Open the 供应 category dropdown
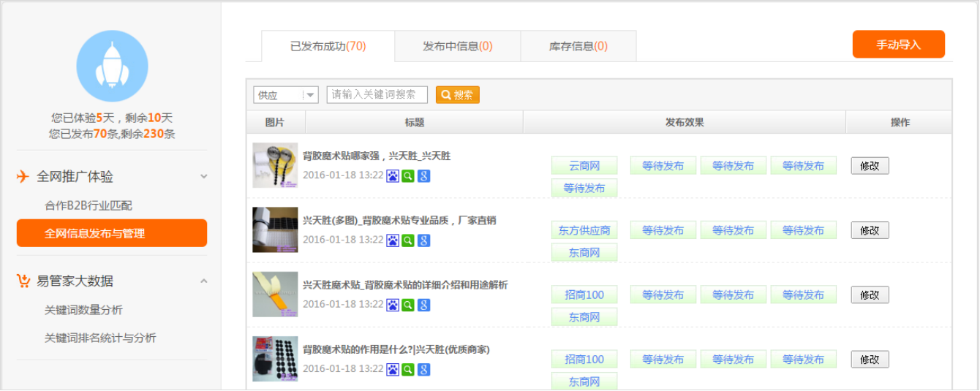980x391 pixels. coord(285,95)
